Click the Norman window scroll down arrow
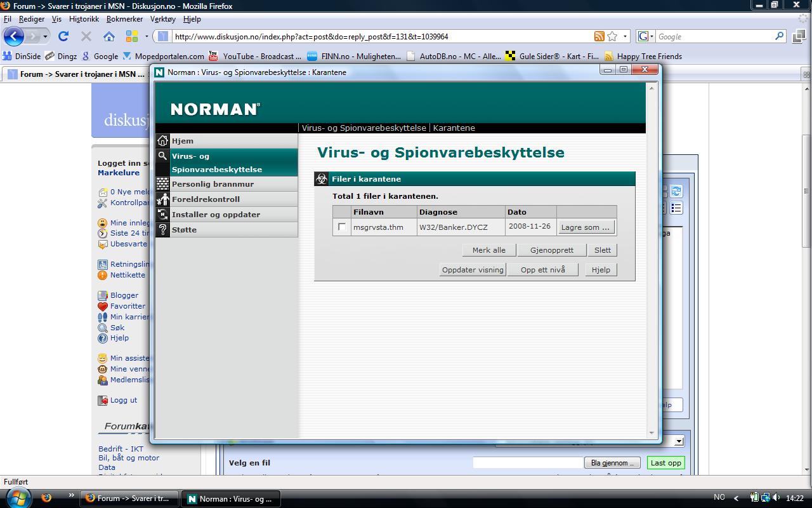 coord(652,432)
